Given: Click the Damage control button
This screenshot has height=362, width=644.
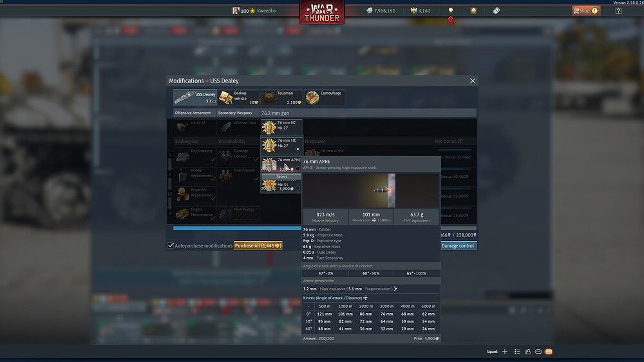Looking at the screenshot, I should (x=457, y=245).
